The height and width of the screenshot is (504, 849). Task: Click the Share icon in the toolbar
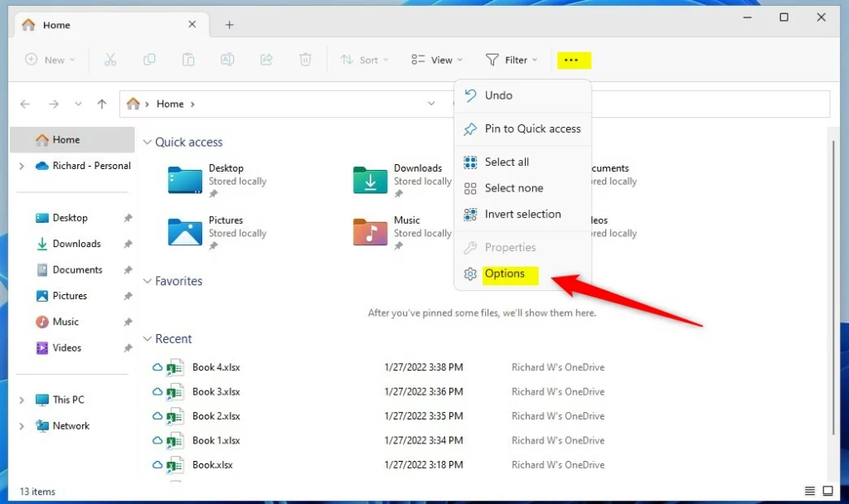point(266,60)
